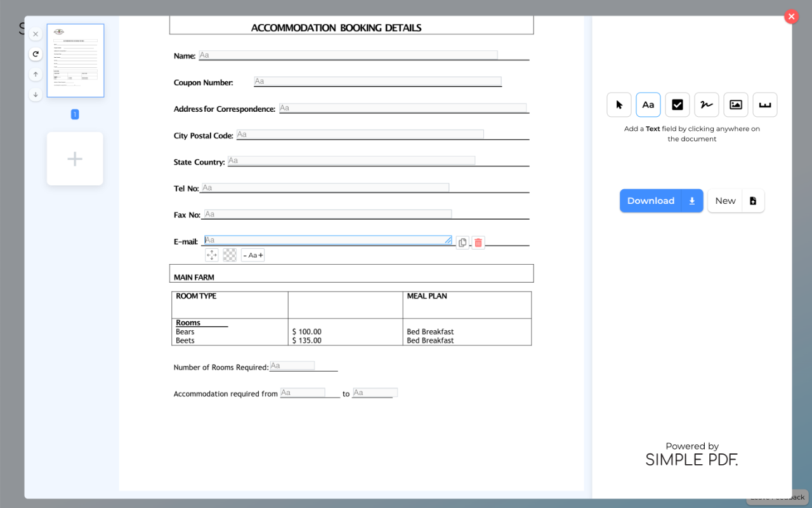Click the accommodation "to" date field
Viewport: 812px width, 508px height.
(376, 392)
